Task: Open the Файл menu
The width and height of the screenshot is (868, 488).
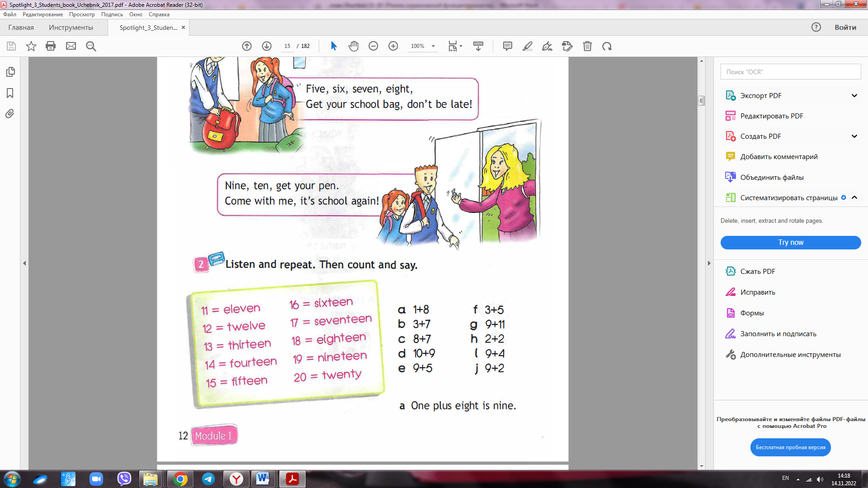Action: pos(9,14)
